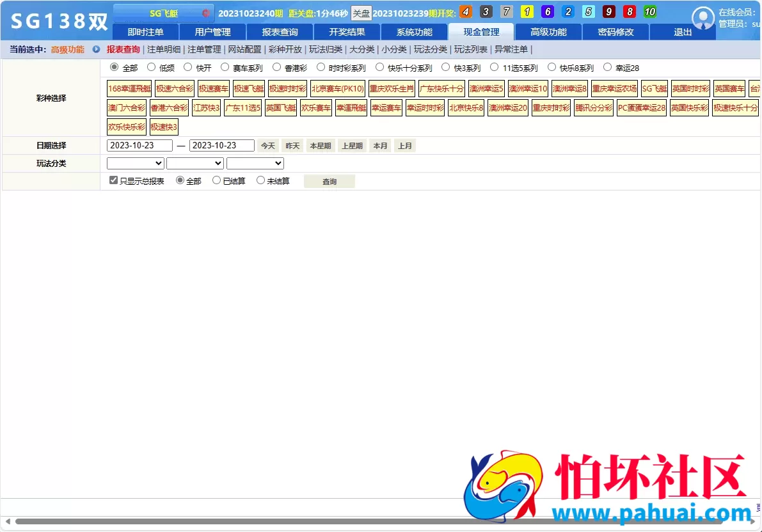Click the start date input field
762x532 pixels.
(x=139, y=145)
